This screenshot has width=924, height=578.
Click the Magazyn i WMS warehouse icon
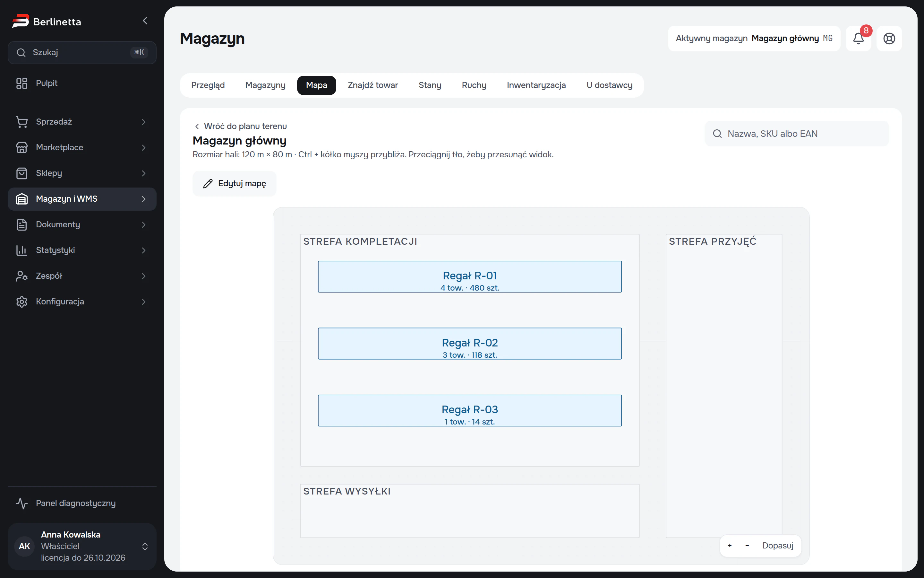coord(22,199)
